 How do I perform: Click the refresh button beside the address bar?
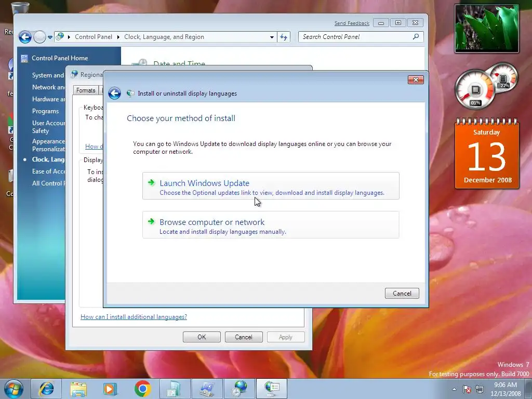(284, 37)
